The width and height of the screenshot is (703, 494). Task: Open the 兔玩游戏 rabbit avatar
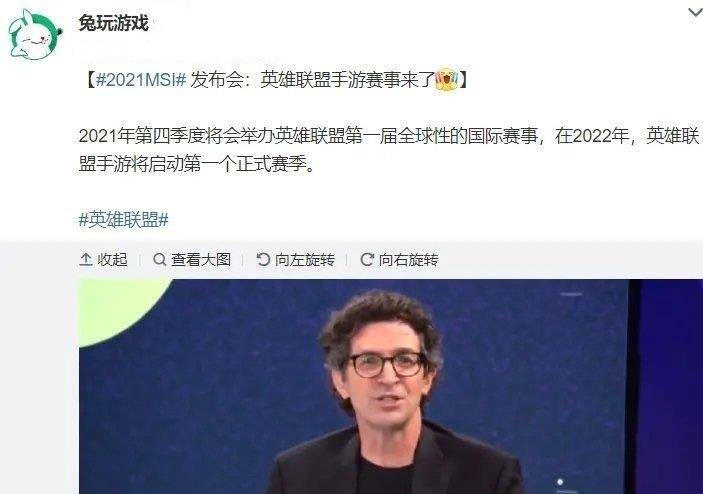coord(35,35)
